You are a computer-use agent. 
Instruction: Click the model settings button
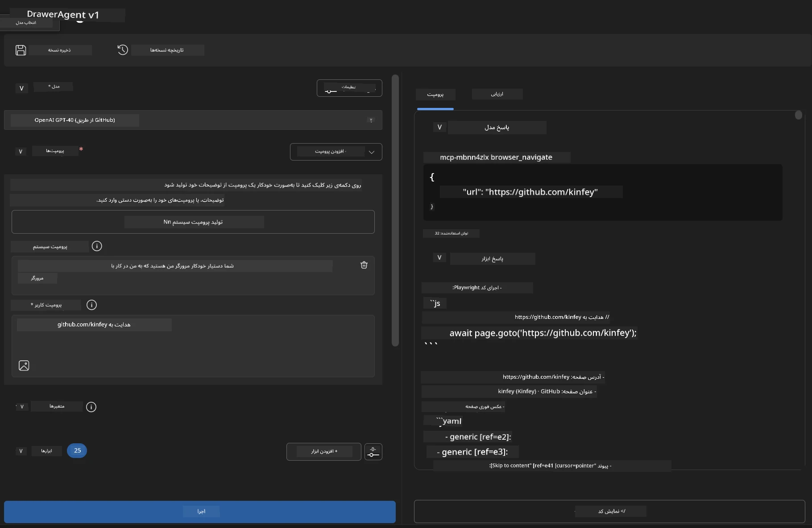349,88
